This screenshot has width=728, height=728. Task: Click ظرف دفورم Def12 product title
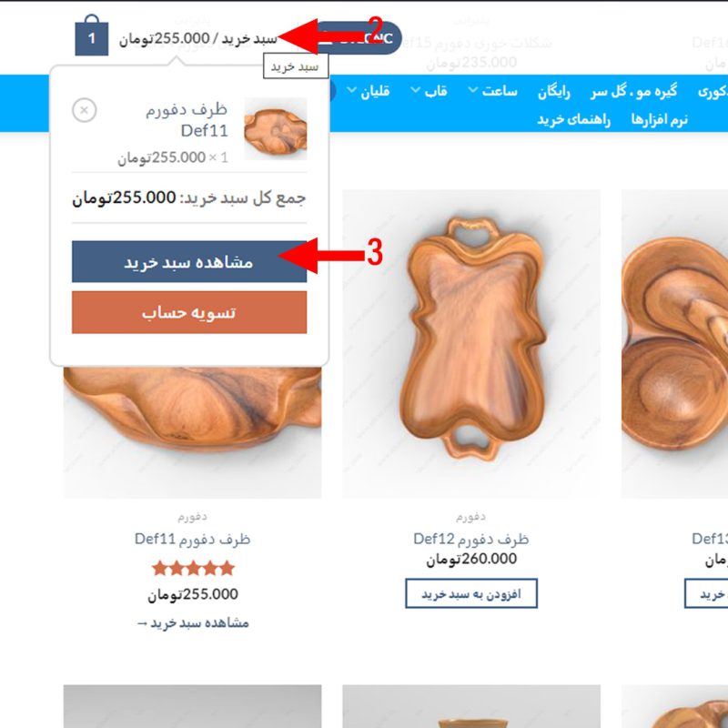coord(470,539)
